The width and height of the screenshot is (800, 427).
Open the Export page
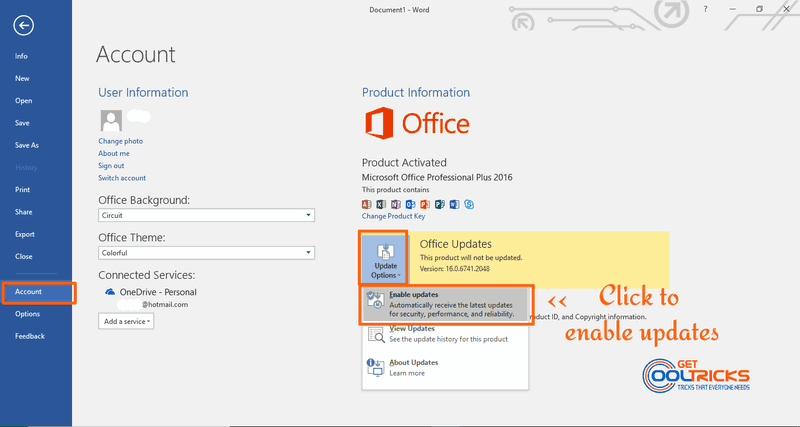pyautogui.click(x=24, y=234)
